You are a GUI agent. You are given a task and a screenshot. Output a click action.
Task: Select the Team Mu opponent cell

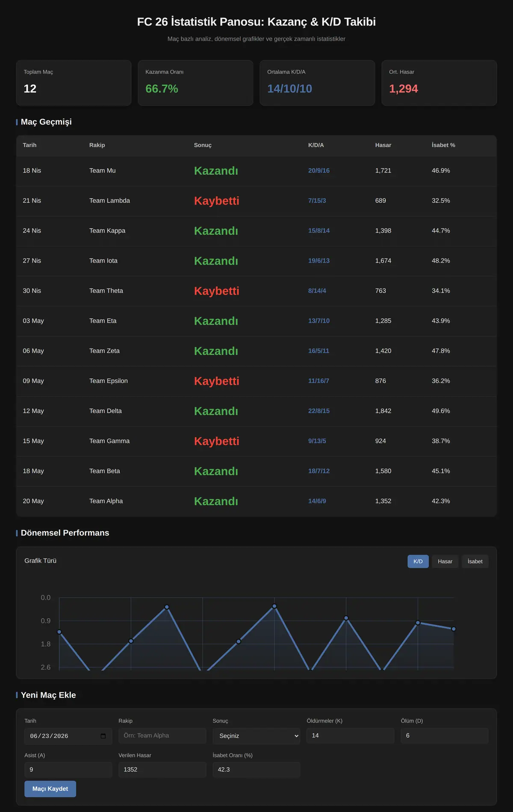[103, 171]
